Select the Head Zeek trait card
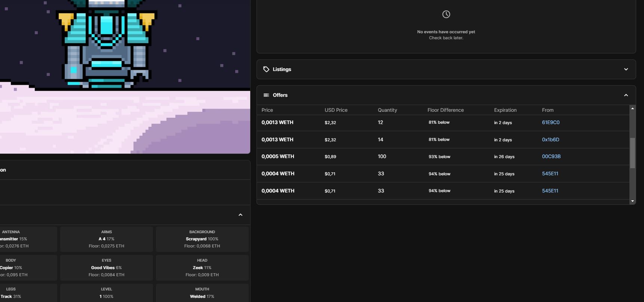 pos(202,268)
